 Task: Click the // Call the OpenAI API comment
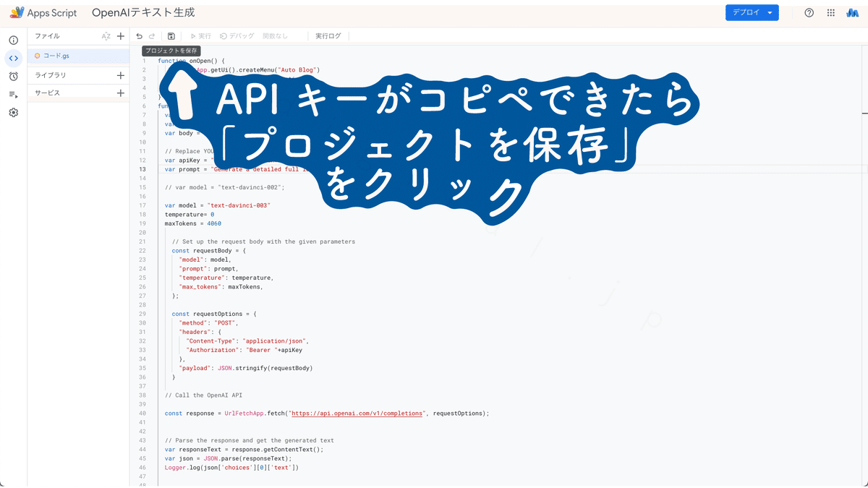(x=203, y=395)
